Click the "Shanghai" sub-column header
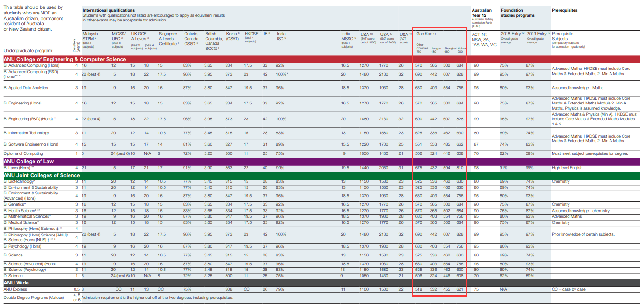 (450, 48)
